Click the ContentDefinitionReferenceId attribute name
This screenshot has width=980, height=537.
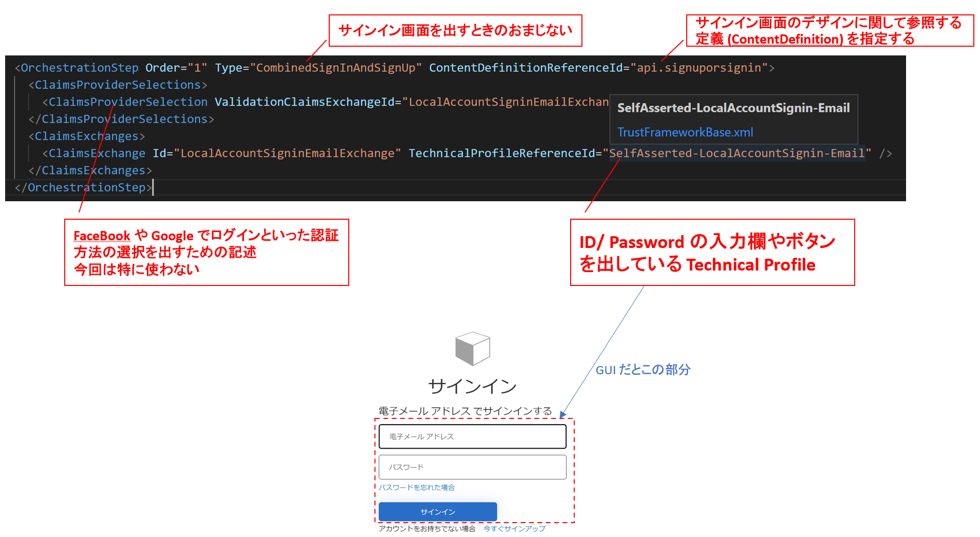click(x=526, y=68)
